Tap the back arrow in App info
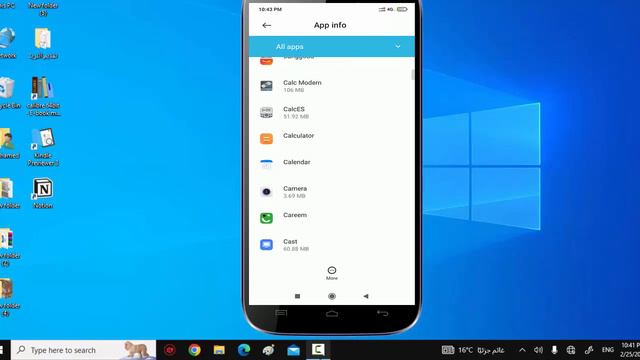The height and width of the screenshot is (360, 640). (267, 25)
